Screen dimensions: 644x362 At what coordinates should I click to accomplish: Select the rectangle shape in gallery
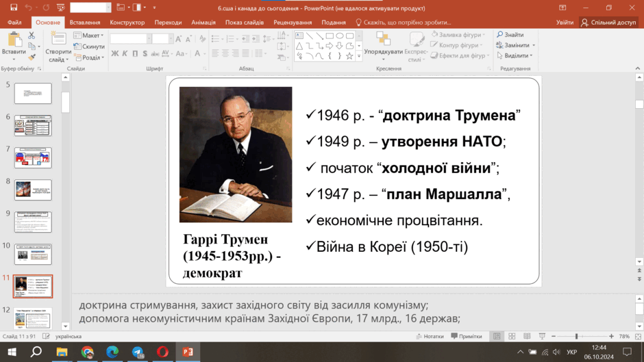(x=330, y=36)
